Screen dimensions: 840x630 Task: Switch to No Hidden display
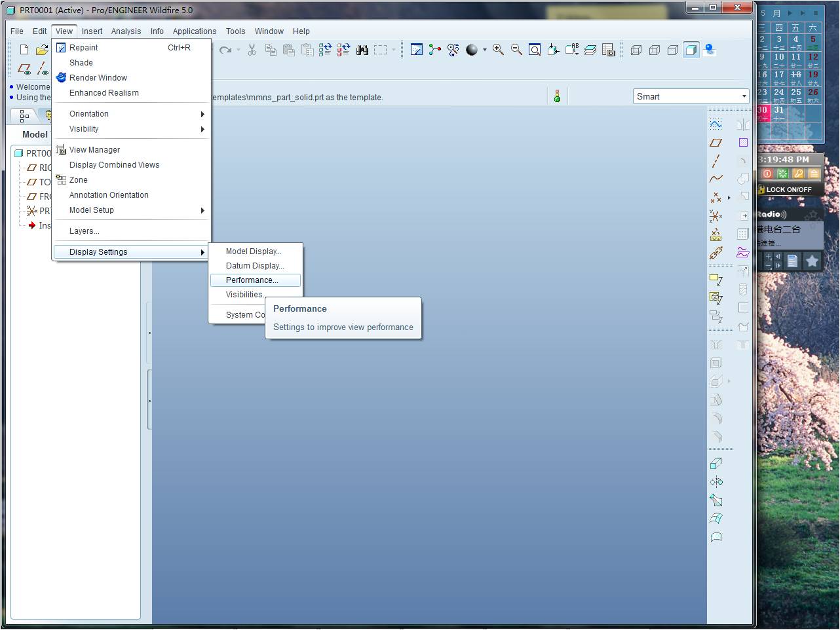pos(672,50)
